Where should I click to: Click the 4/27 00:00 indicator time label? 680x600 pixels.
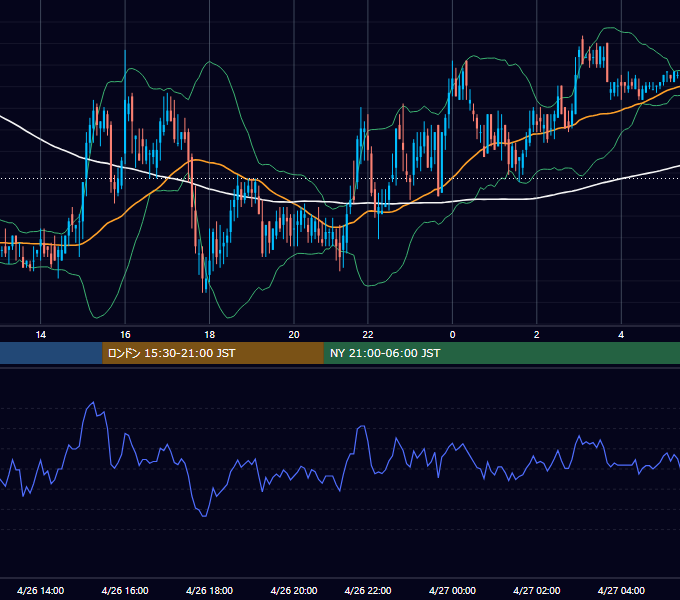pyautogui.click(x=452, y=590)
